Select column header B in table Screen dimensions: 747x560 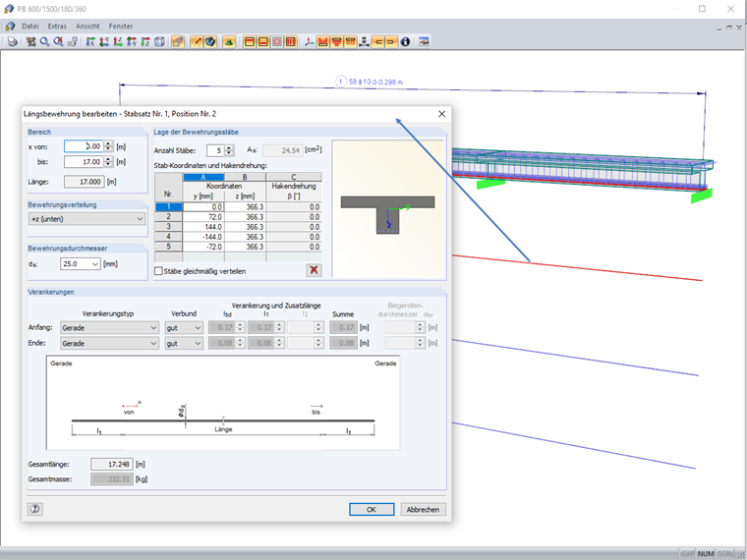pyautogui.click(x=245, y=177)
